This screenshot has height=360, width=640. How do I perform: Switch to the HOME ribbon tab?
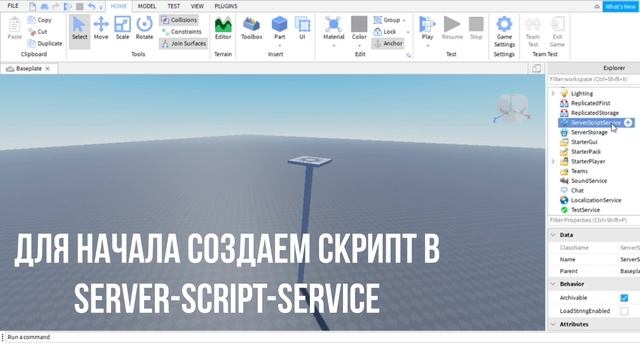point(119,6)
